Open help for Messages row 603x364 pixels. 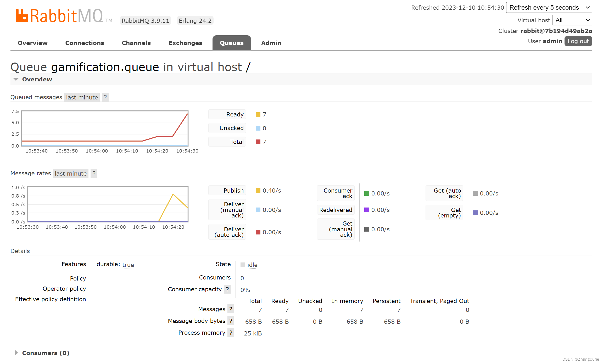tap(231, 309)
